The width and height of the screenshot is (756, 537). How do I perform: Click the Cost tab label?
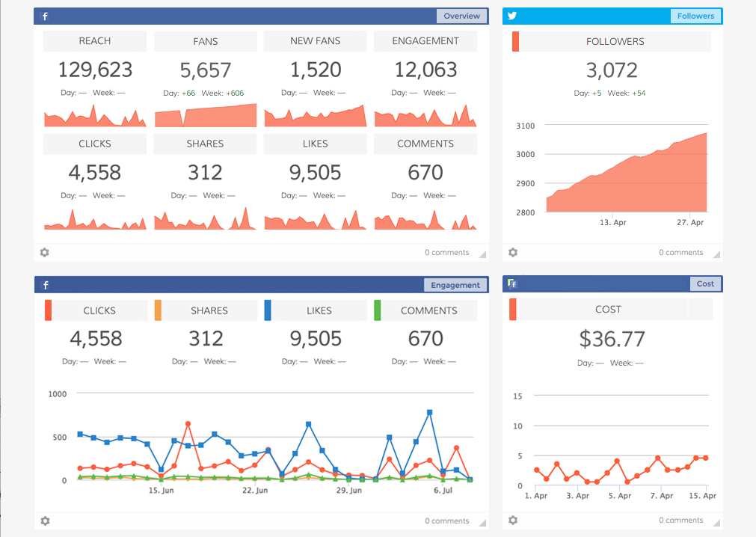pos(705,283)
